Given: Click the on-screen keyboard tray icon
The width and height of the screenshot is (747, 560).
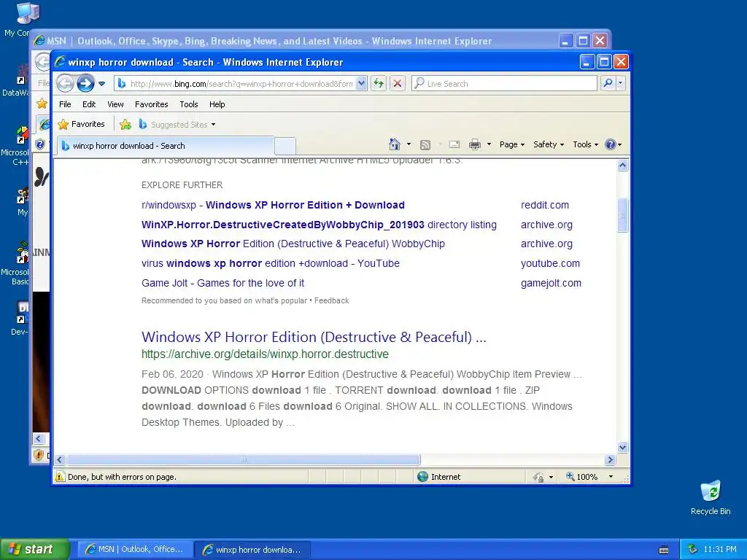Looking at the screenshot, I should point(664,550).
